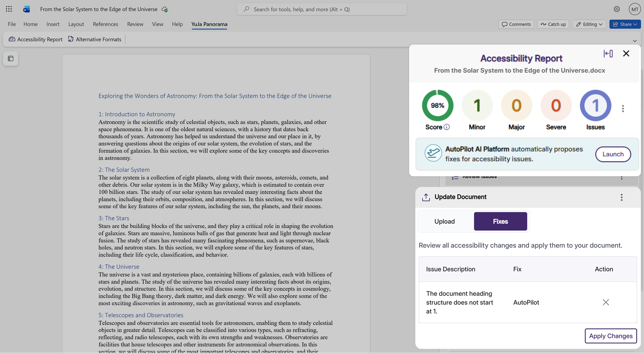
Task: Click Apply Changes to confirm fixes
Action: tap(611, 336)
